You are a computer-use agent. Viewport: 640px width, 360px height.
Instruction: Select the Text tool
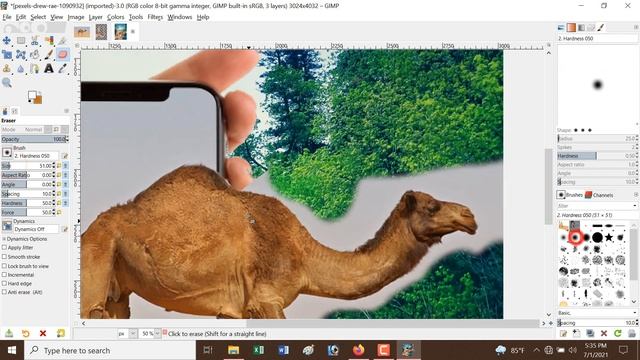[49, 68]
